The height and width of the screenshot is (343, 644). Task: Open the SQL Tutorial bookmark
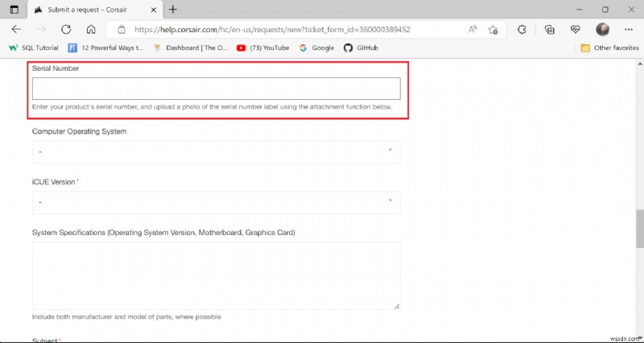click(x=34, y=48)
